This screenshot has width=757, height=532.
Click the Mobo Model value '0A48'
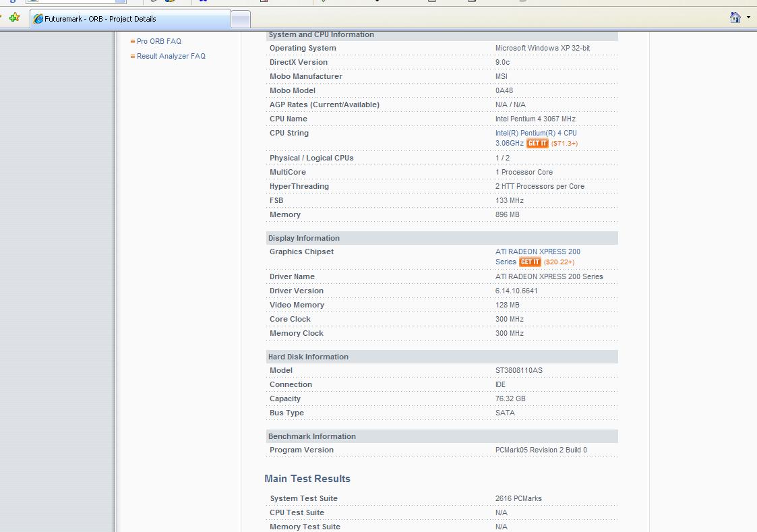pos(504,91)
